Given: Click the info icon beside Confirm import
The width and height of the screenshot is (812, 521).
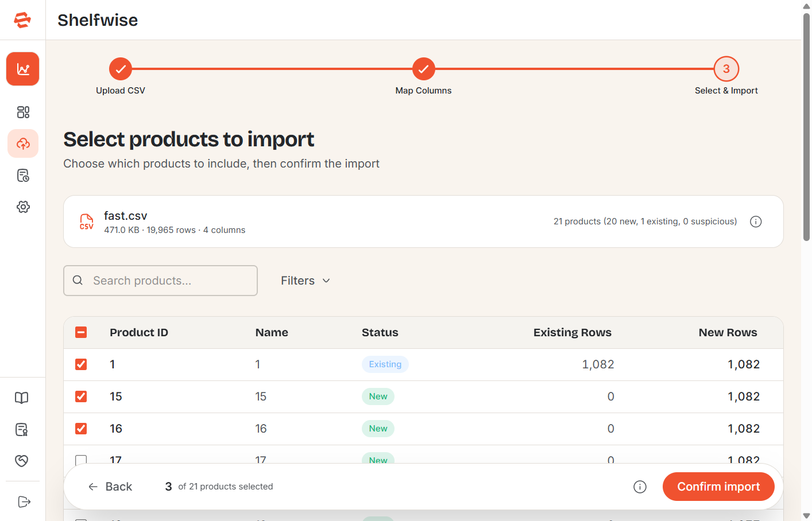Looking at the screenshot, I should tap(640, 487).
